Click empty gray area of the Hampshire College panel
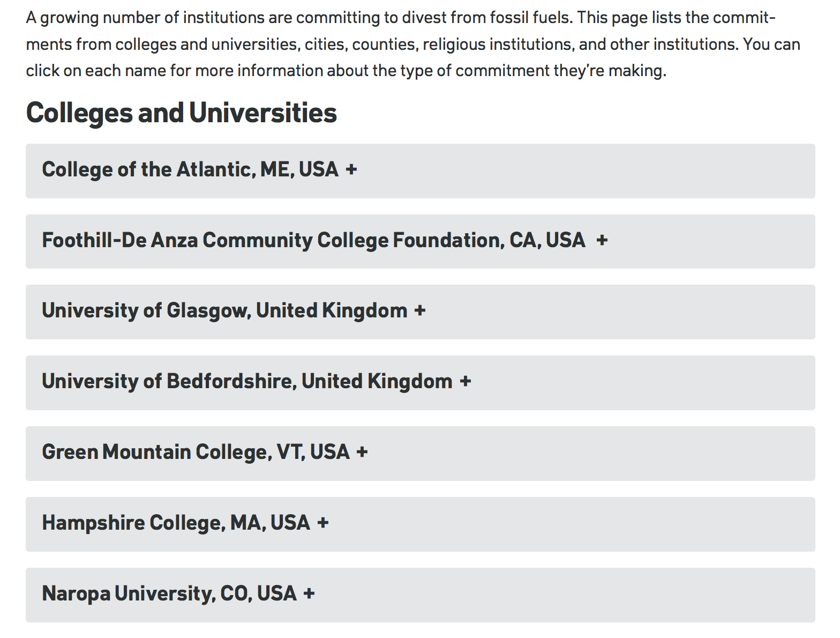840x638 pixels. click(589, 524)
